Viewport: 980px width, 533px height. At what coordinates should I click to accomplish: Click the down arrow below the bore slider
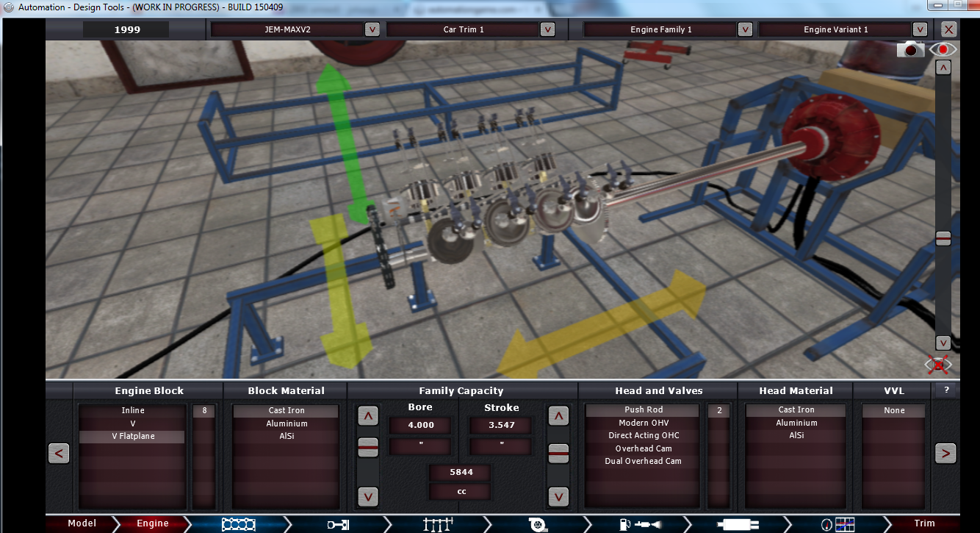368,496
